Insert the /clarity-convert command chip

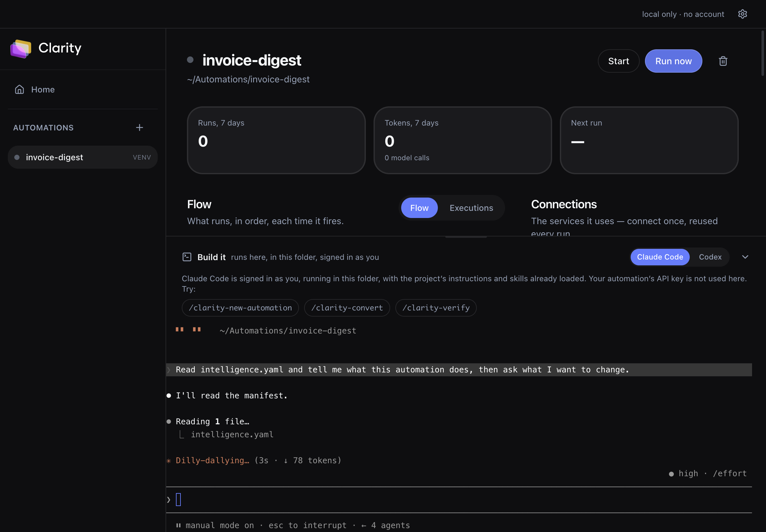pyautogui.click(x=347, y=308)
